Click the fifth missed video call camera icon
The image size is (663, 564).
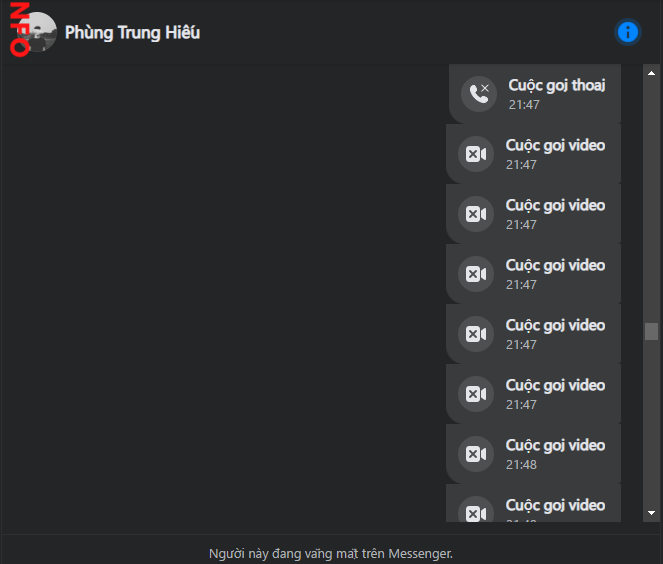click(475, 395)
